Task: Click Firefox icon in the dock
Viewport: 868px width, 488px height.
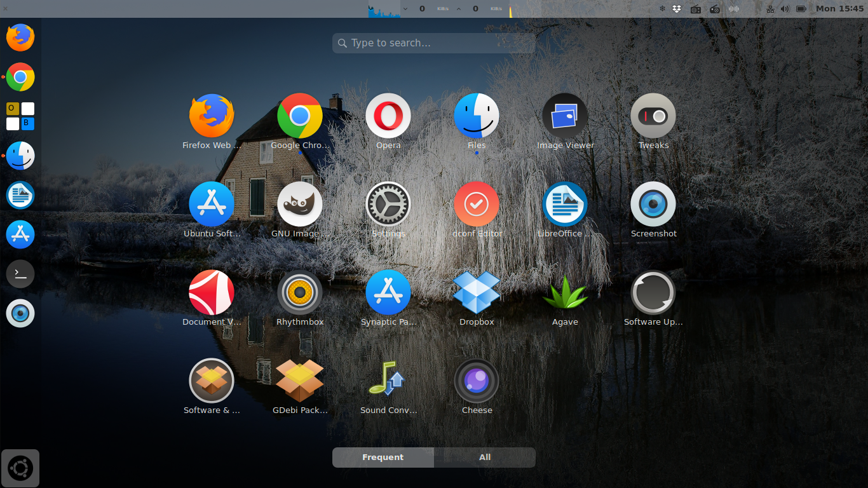Action: pyautogui.click(x=20, y=37)
